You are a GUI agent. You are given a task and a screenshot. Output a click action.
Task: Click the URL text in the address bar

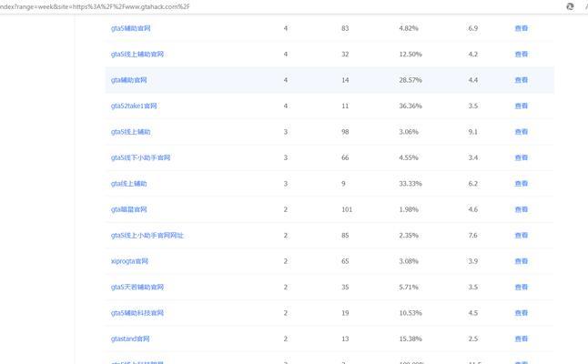pyautogui.click(x=95, y=6)
